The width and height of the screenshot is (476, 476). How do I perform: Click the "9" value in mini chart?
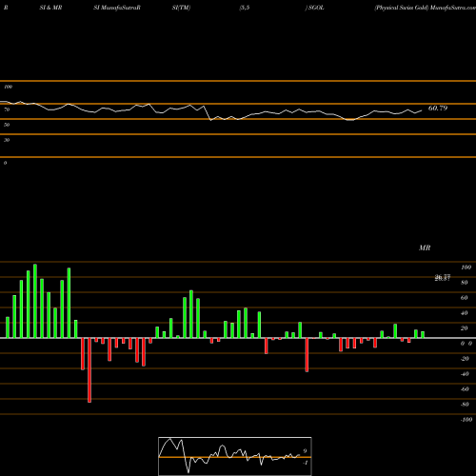click(x=305, y=451)
